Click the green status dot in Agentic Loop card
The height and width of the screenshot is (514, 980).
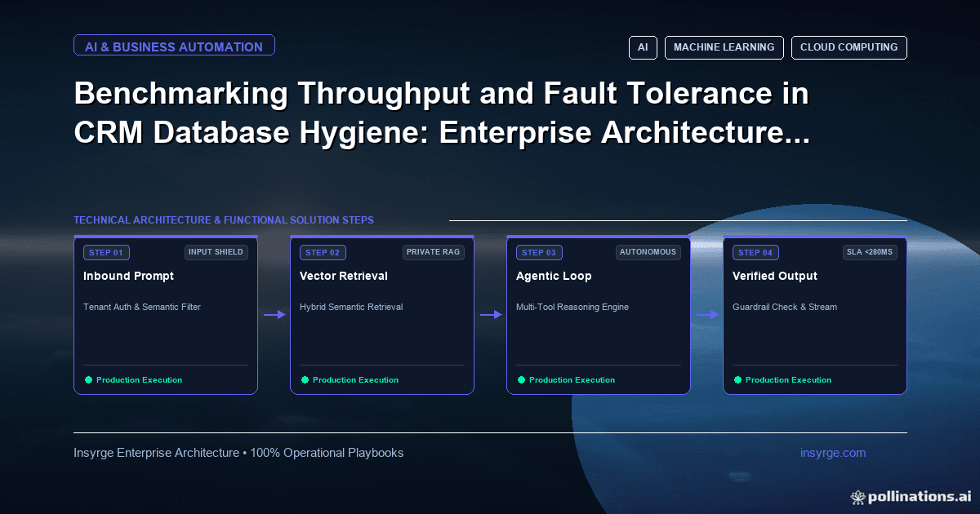pos(521,379)
